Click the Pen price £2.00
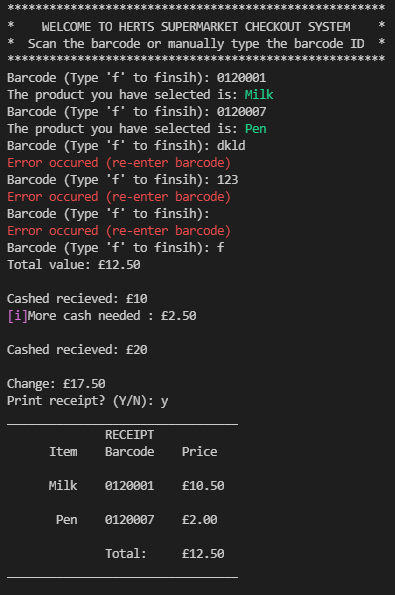 coord(200,519)
